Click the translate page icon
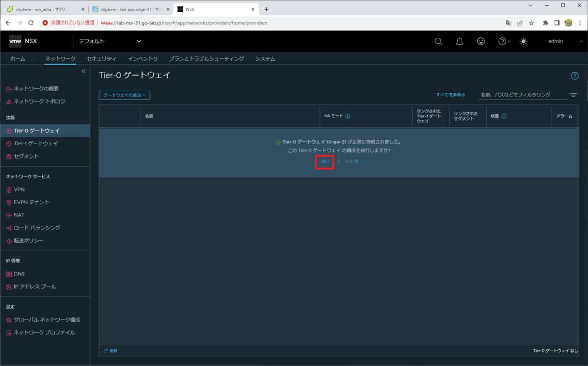 tap(509, 23)
